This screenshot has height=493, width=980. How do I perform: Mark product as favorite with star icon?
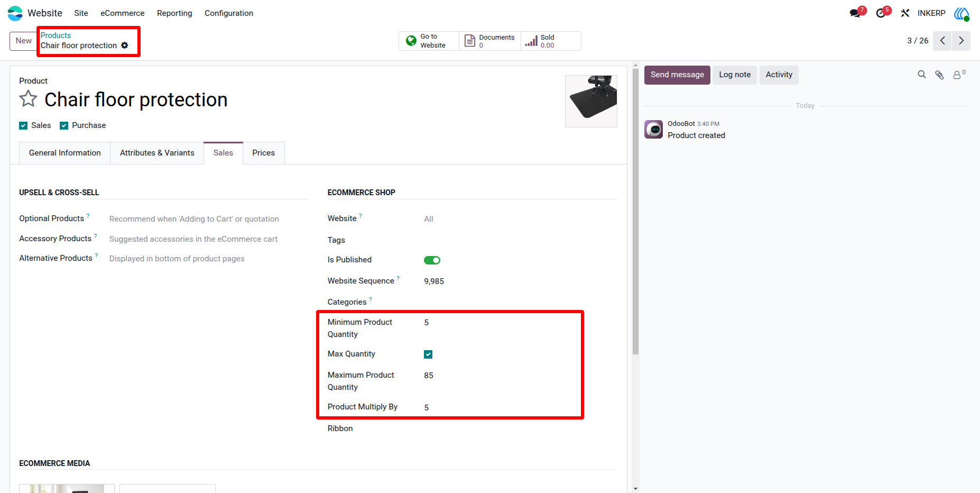(29, 99)
